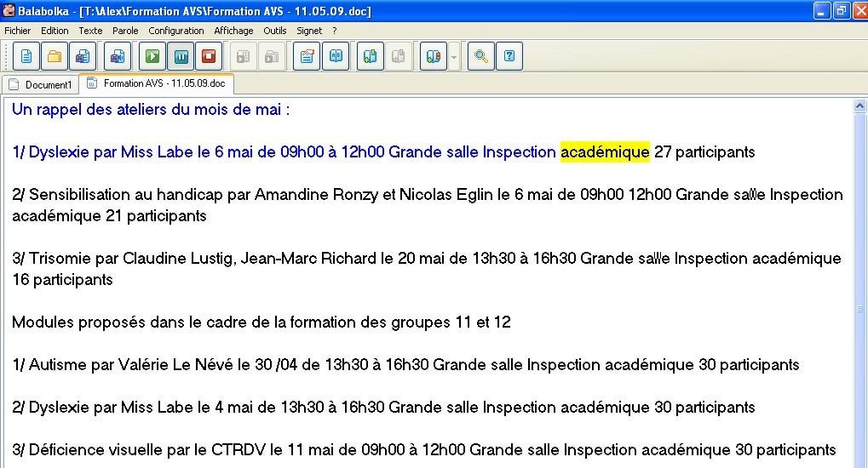Click the dictionary book icon
Screen dimensions: 868x468
(x=336, y=57)
